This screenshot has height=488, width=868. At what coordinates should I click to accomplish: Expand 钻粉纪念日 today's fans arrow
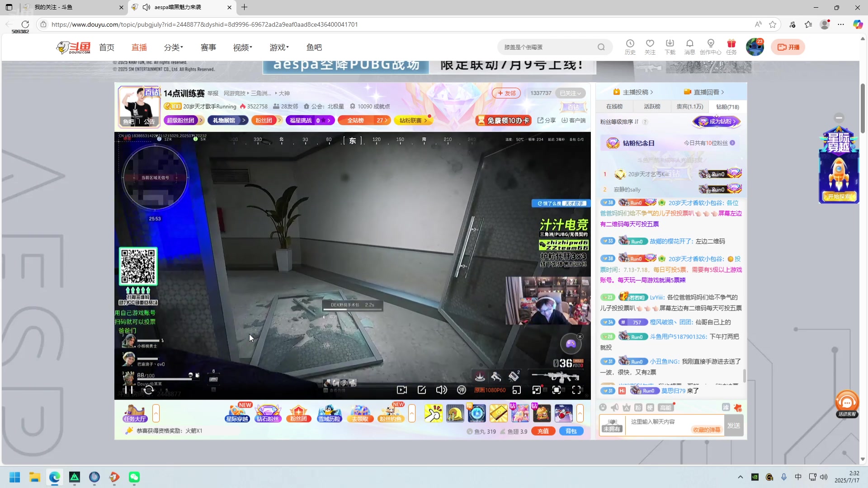point(732,143)
